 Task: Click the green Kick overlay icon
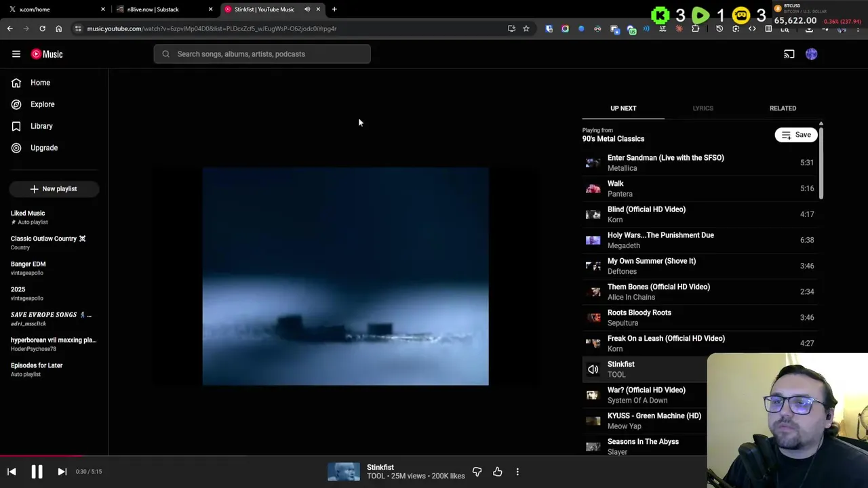(660, 15)
